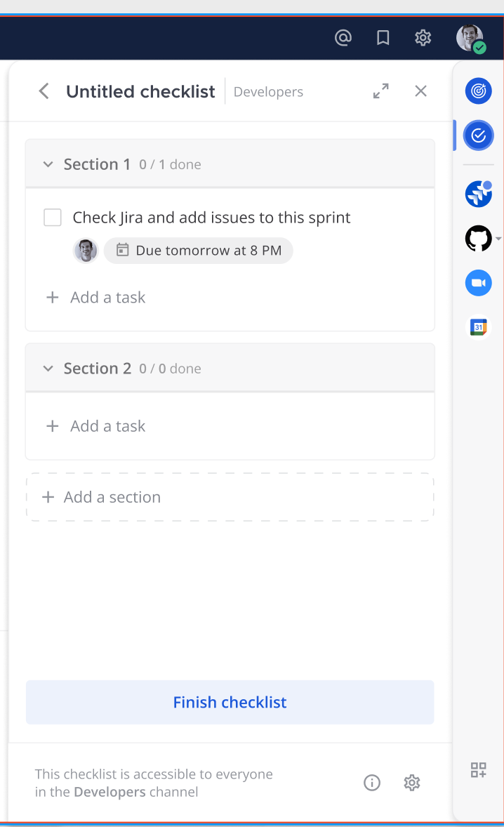The width and height of the screenshot is (504, 827).
Task: Open the target-shaped goals icon in the sidebar
Action: pyautogui.click(x=479, y=91)
